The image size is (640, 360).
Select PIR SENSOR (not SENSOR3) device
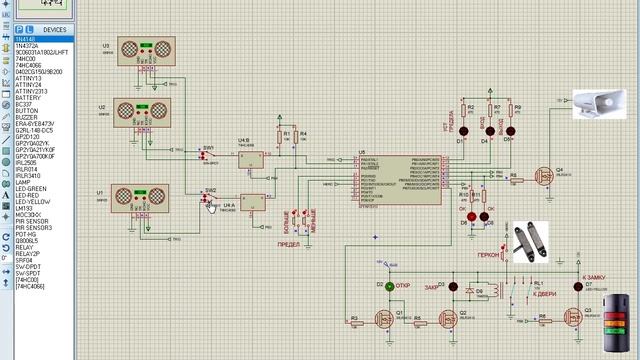44,221
